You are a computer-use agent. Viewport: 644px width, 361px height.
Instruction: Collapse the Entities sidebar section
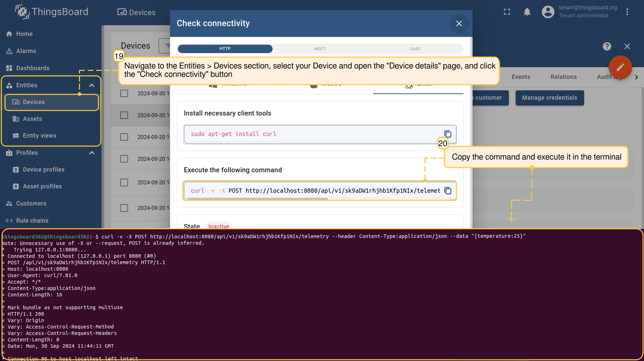(91, 85)
